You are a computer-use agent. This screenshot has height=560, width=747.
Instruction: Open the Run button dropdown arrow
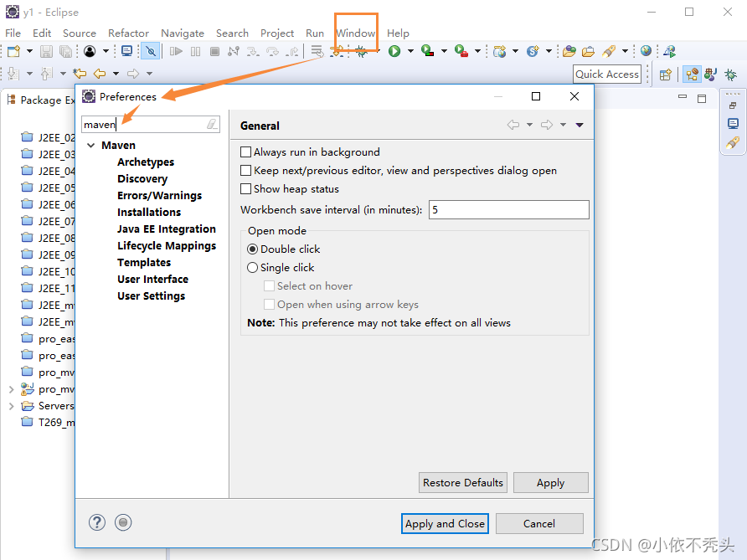410,51
